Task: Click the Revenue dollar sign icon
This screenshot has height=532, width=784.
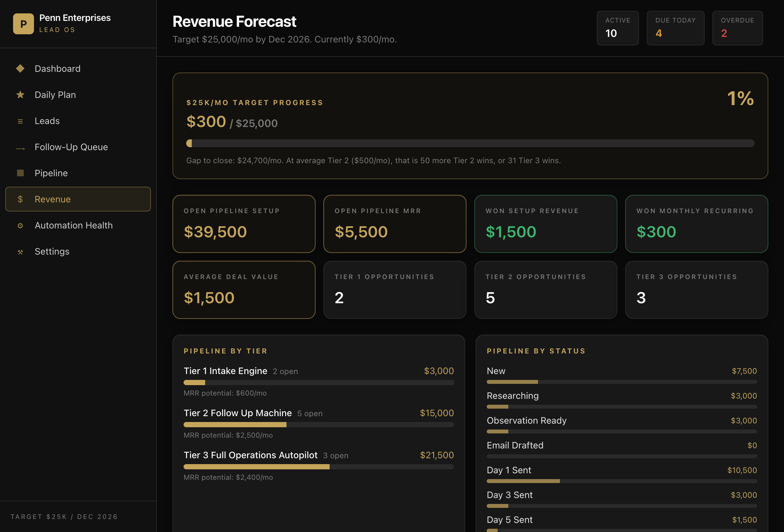Action: [x=20, y=199]
